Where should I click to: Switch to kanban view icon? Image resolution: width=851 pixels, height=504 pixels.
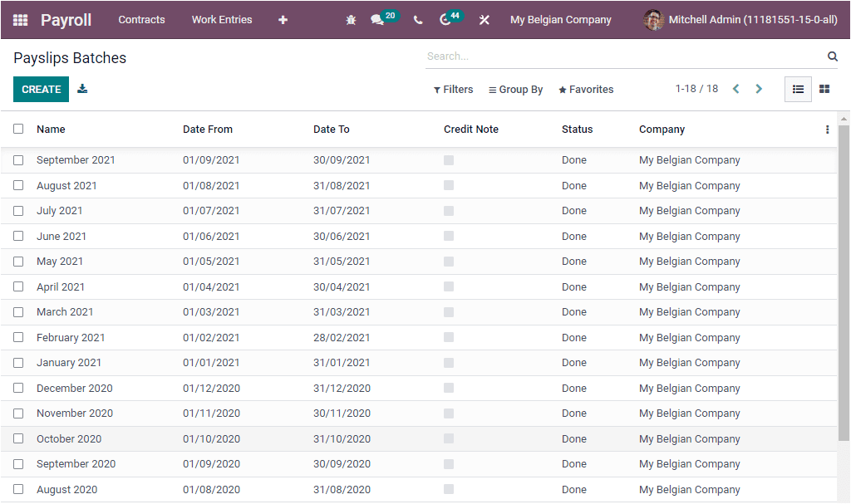click(824, 89)
